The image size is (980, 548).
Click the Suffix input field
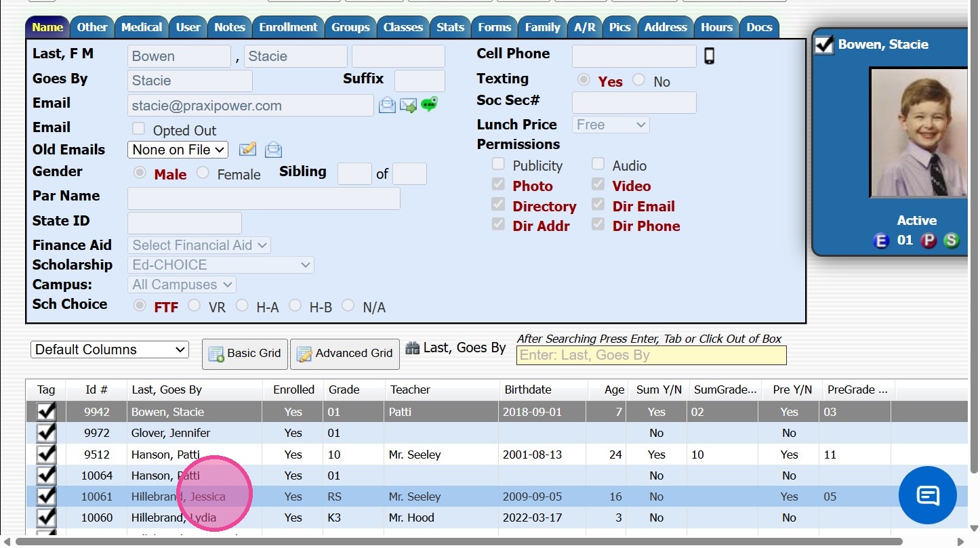[420, 81]
